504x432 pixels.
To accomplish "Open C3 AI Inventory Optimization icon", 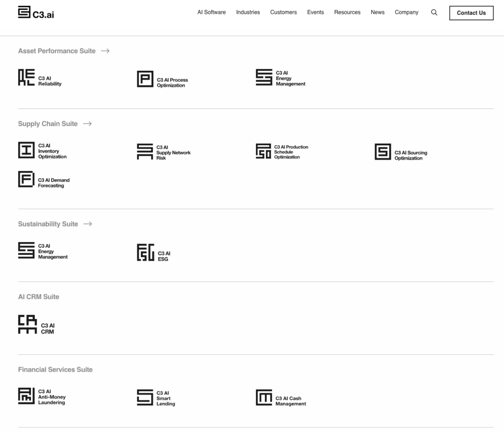I will click(x=27, y=150).
